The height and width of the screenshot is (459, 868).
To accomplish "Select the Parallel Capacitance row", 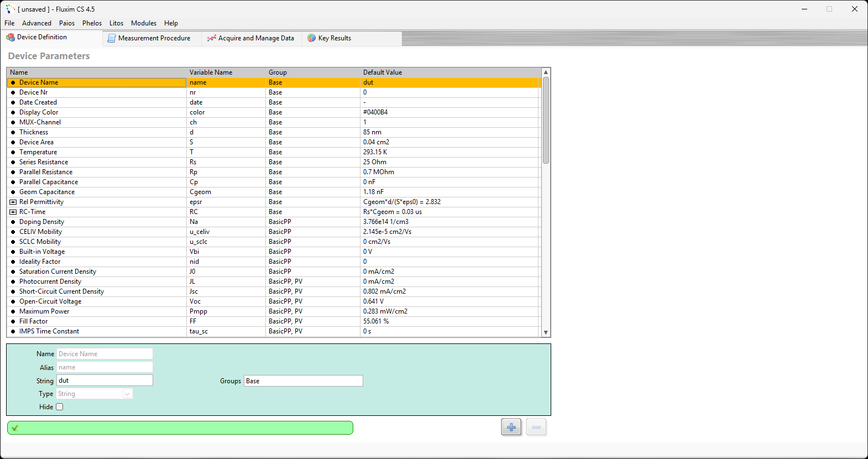I will pos(274,182).
